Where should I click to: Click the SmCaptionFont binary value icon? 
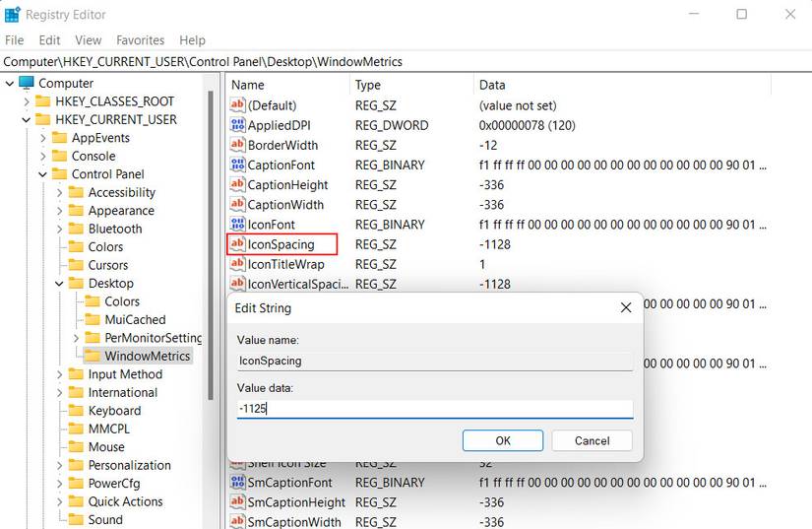238,482
